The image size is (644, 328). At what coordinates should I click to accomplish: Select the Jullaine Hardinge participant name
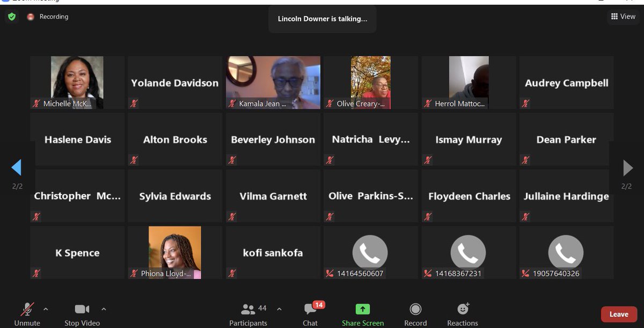566,196
